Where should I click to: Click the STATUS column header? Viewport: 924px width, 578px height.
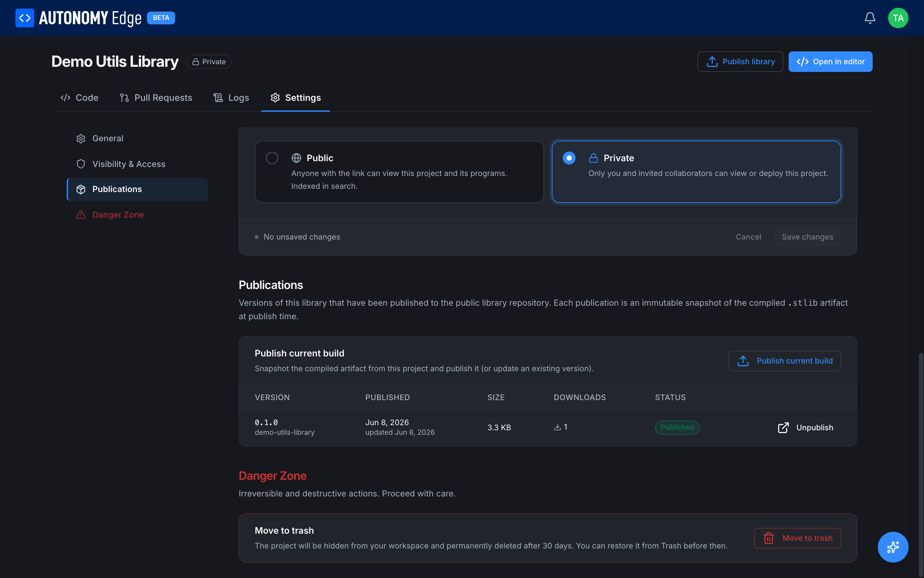pos(671,398)
